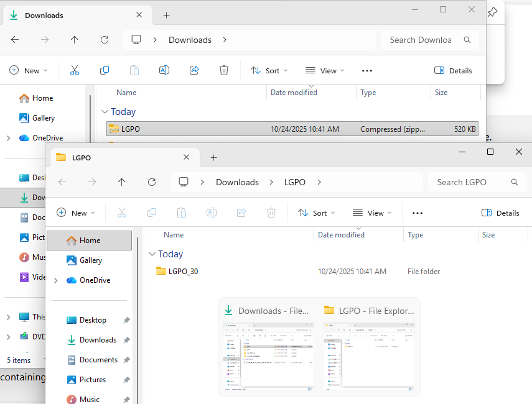Click the Share icon in Downloads toolbar
The image size is (532, 404).
(194, 70)
